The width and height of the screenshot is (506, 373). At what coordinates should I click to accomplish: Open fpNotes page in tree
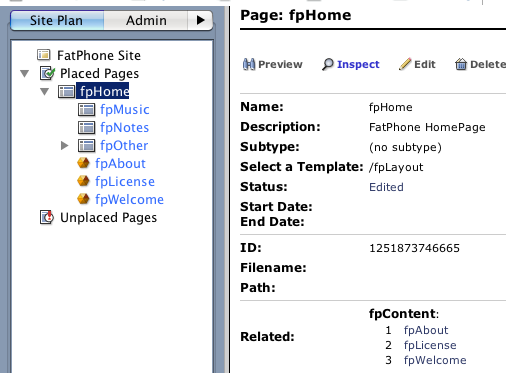[124, 128]
